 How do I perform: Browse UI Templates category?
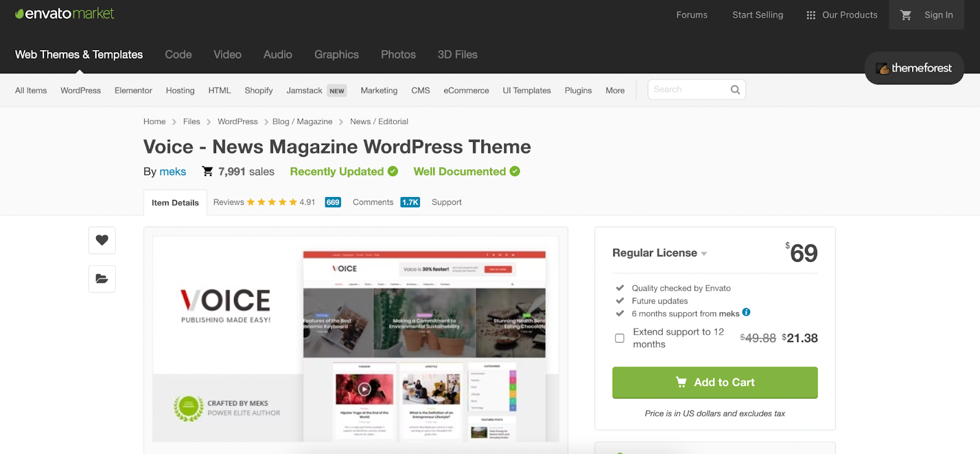tap(527, 91)
